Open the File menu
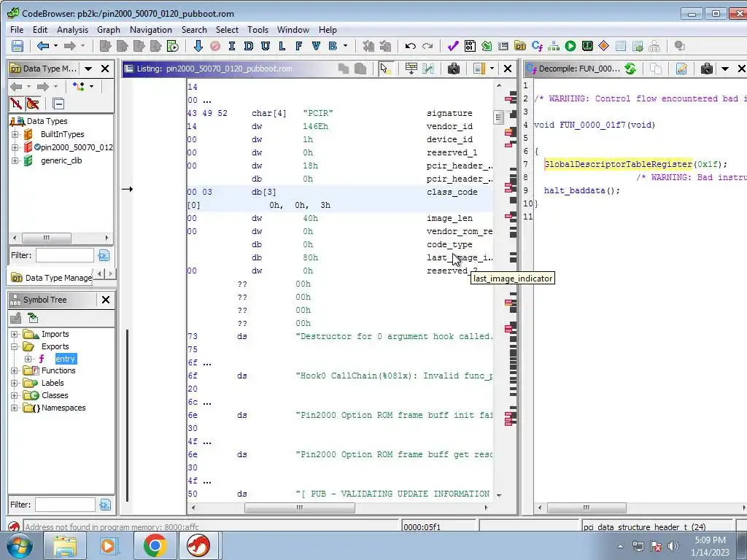The width and height of the screenshot is (747, 560). [17, 29]
